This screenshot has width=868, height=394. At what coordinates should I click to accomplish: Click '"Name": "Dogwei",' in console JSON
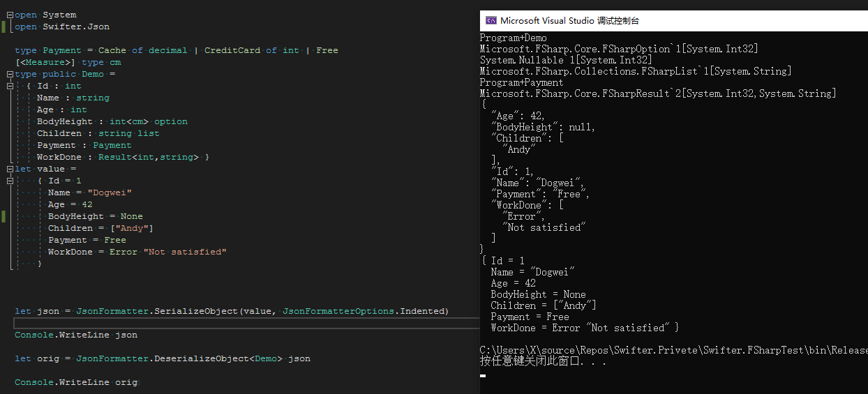[x=538, y=183]
